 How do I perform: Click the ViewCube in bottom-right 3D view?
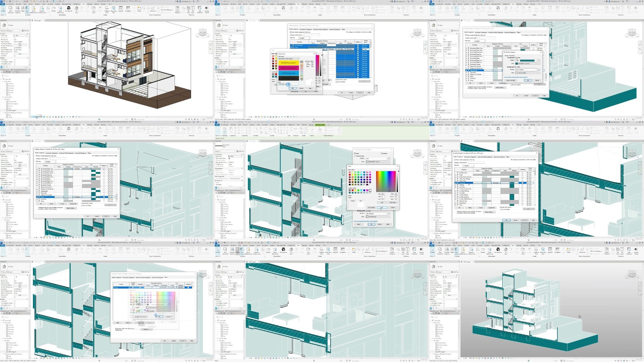[632, 274]
